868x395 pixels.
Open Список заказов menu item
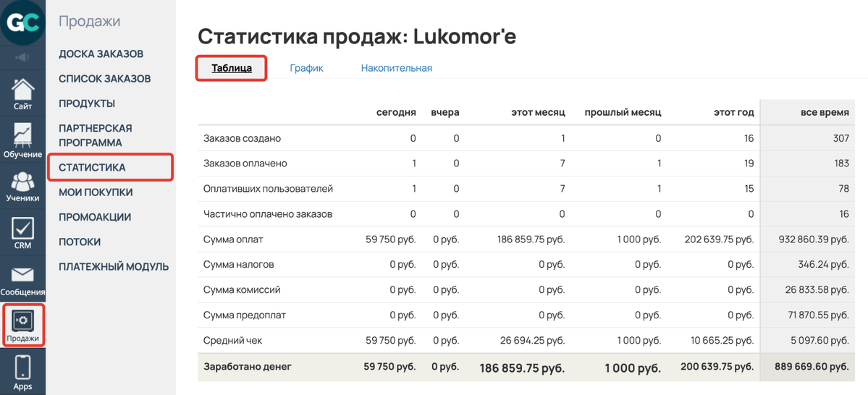105,79
